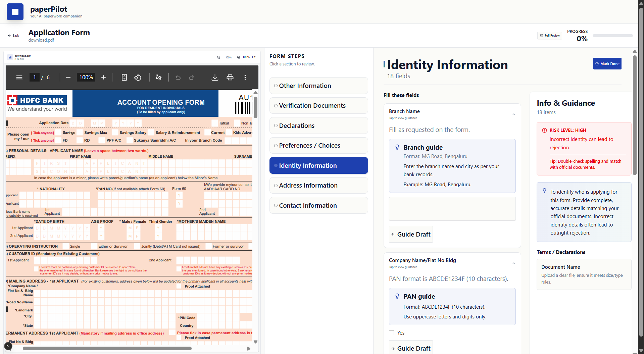Collapse the Branch Name field card
This screenshot has height=354, width=644.
coord(514,114)
